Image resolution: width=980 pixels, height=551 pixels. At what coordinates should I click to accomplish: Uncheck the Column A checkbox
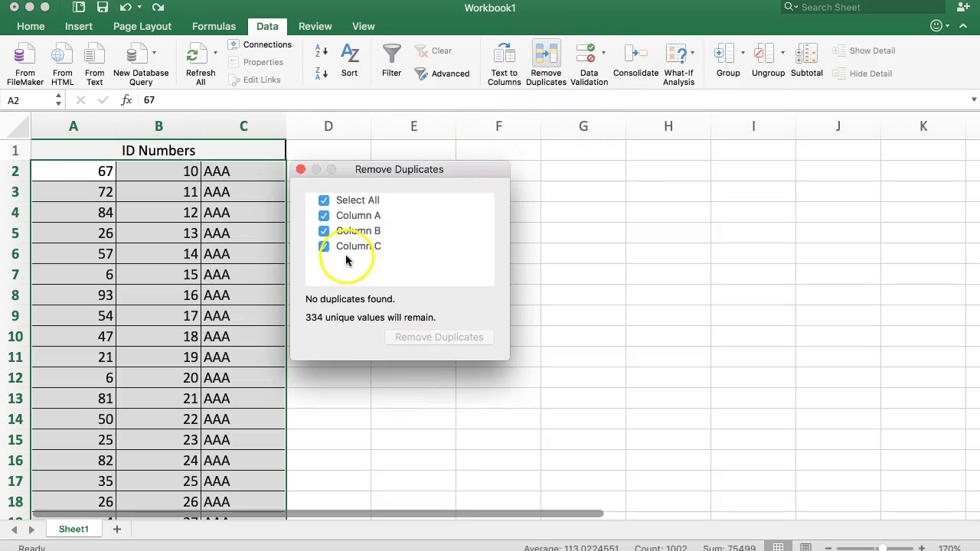[324, 216]
